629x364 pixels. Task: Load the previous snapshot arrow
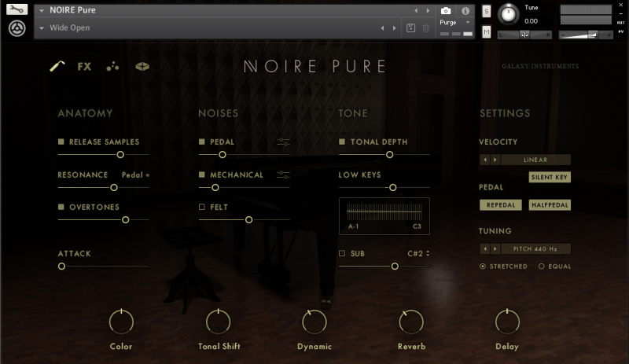(382, 28)
